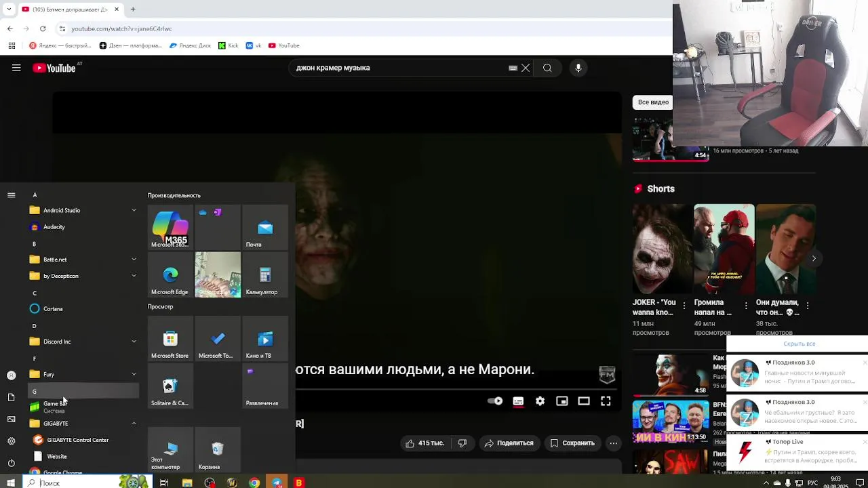Open the Этот компьютер tile

(x=170, y=449)
